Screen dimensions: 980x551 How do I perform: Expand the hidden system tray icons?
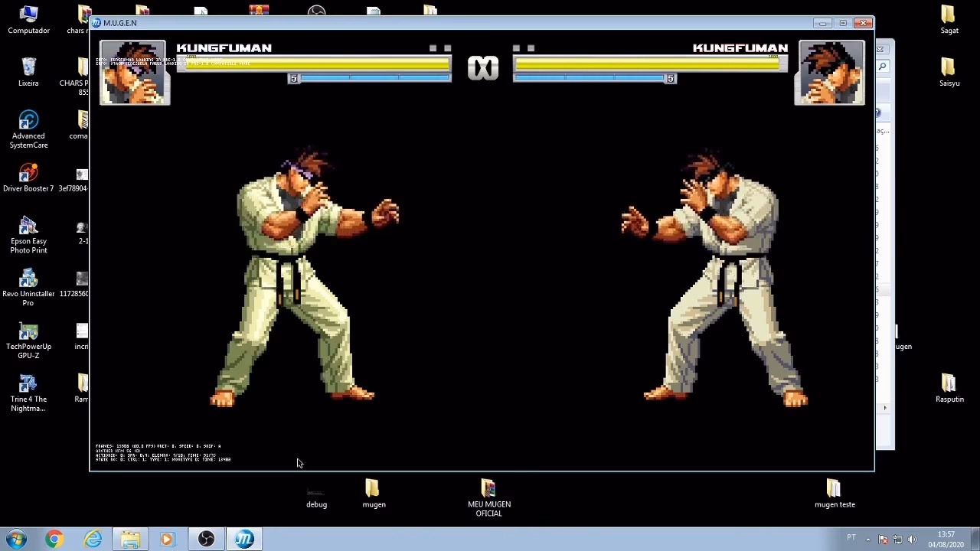(x=868, y=539)
